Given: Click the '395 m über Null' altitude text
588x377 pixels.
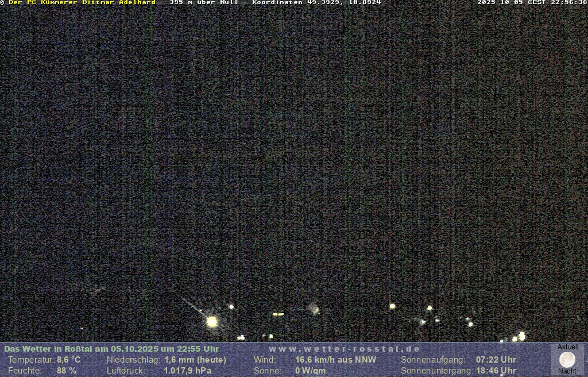Looking at the screenshot, I should click(x=203, y=2).
